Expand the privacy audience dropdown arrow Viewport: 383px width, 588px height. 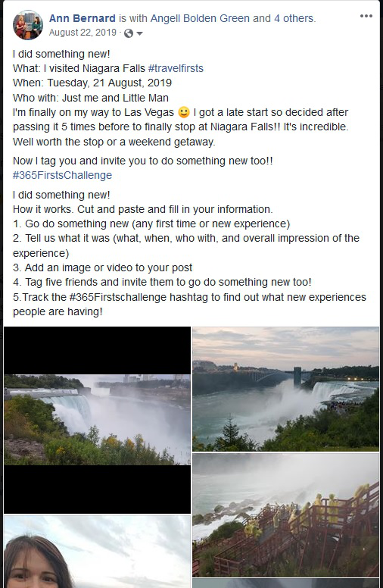click(x=139, y=33)
